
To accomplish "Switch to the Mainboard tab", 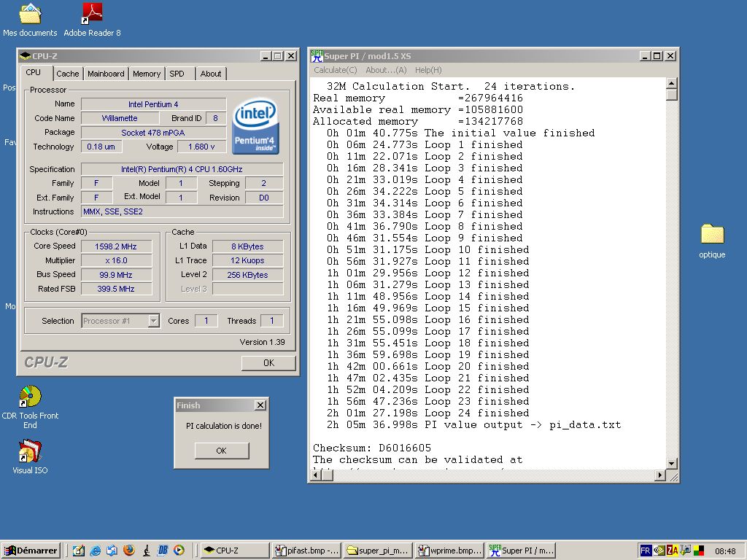I will 106,74.
